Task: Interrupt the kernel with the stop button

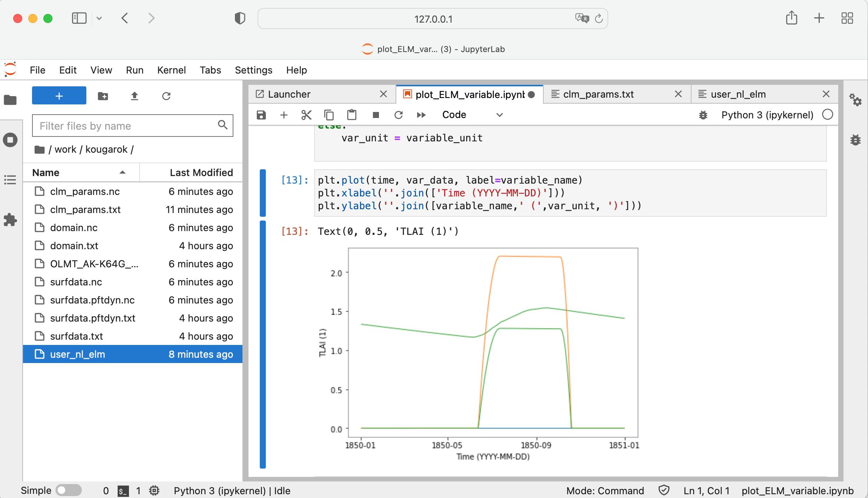Action: [x=376, y=115]
